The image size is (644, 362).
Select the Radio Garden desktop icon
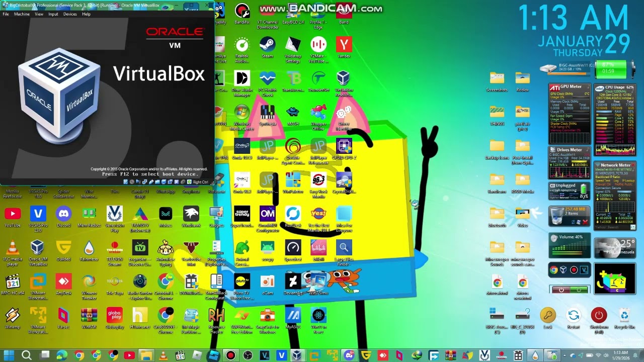[x=140, y=287]
